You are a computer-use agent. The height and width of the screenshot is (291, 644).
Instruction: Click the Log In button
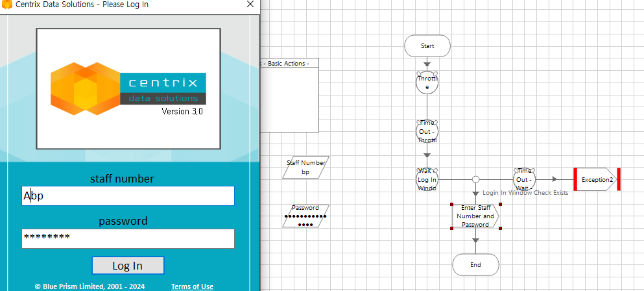tap(128, 266)
